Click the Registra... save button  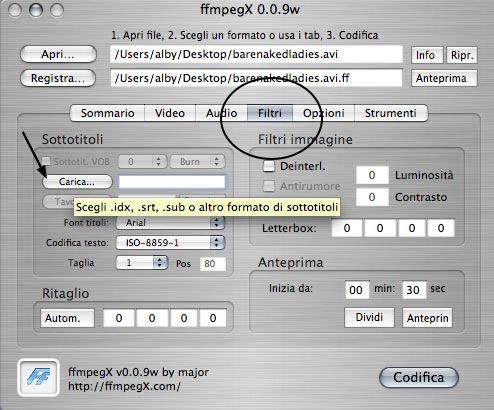coord(58,78)
